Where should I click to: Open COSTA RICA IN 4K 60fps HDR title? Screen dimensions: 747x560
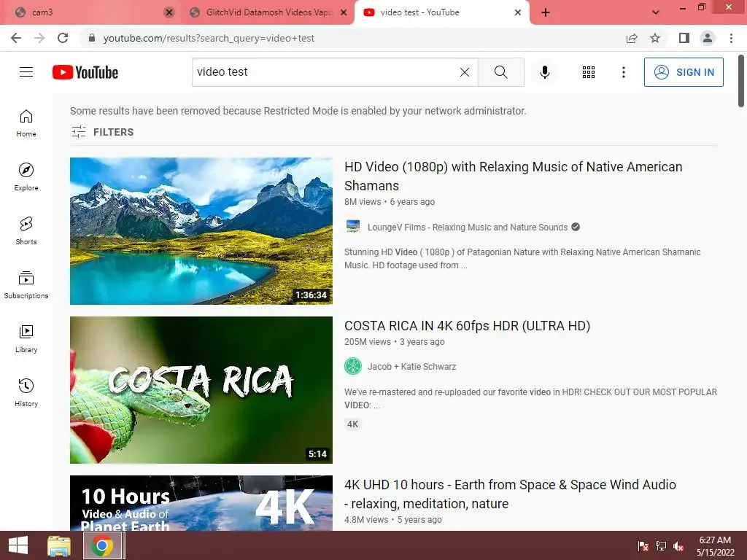tap(468, 326)
